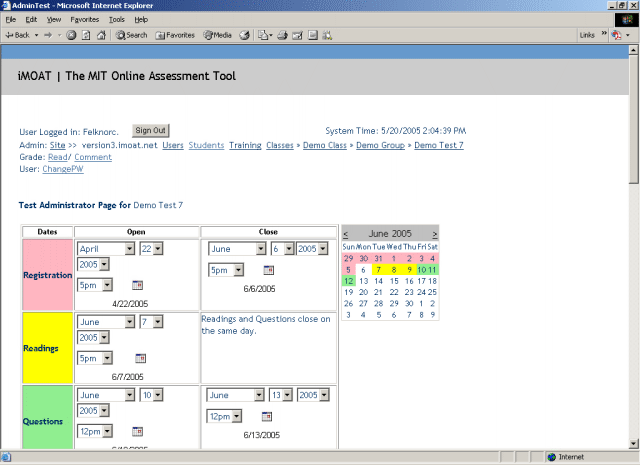640x465 pixels.
Task: Go to next month in calendar
Action: tap(434, 233)
